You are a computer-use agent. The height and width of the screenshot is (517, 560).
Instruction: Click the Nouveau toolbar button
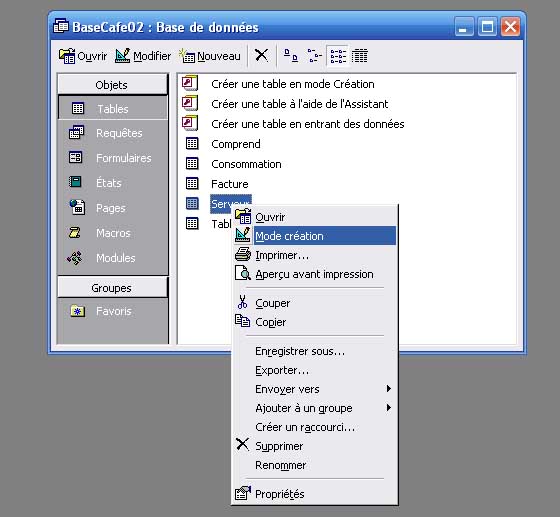(210, 56)
